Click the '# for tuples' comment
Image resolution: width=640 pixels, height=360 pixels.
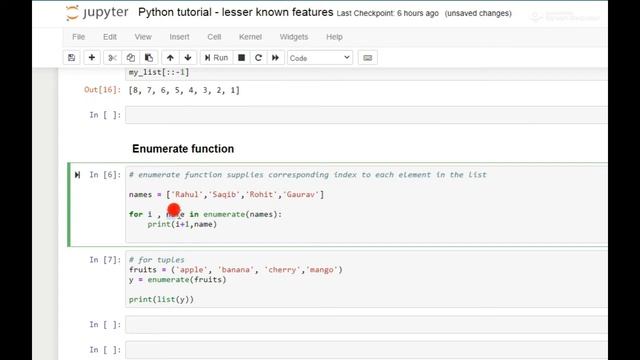[x=156, y=260]
